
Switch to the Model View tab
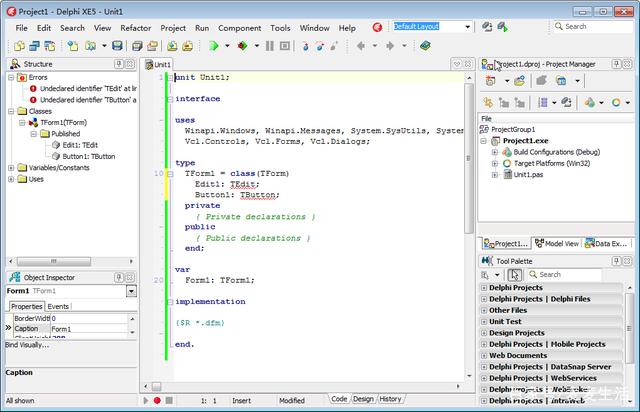tap(558, 243)
